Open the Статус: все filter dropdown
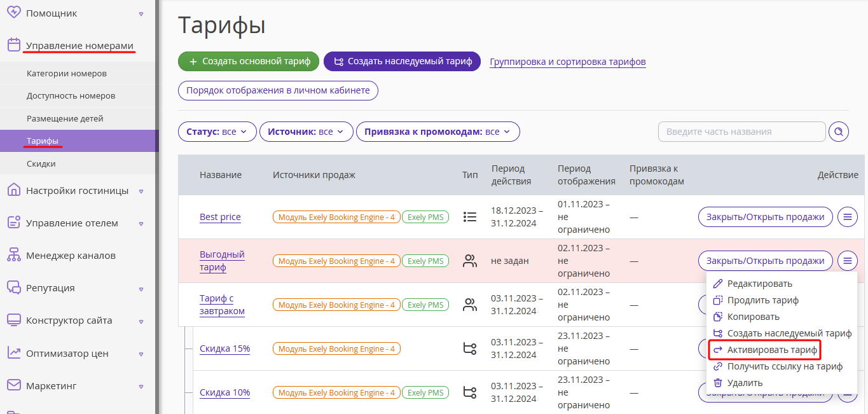The height and width of the screenshot is (414, 868). (217, 132)
